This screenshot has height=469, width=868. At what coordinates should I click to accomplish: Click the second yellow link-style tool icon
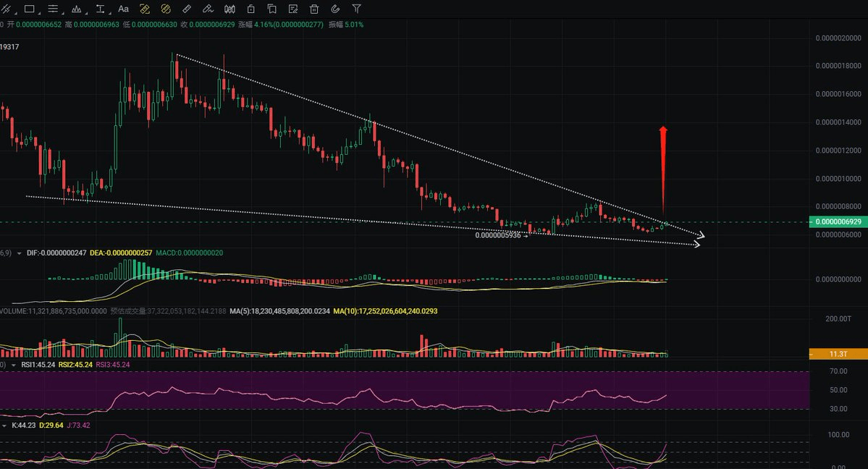coord(166,9)
